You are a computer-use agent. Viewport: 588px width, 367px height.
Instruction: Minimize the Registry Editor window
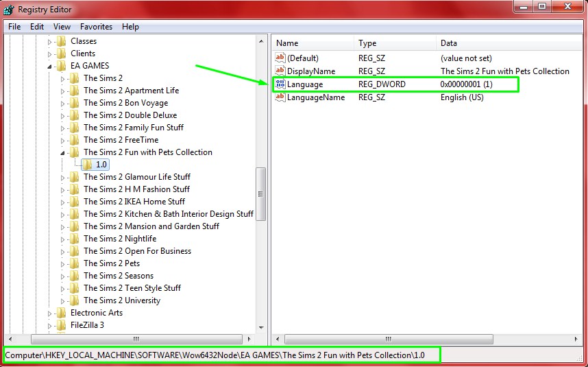coord(524,6)
